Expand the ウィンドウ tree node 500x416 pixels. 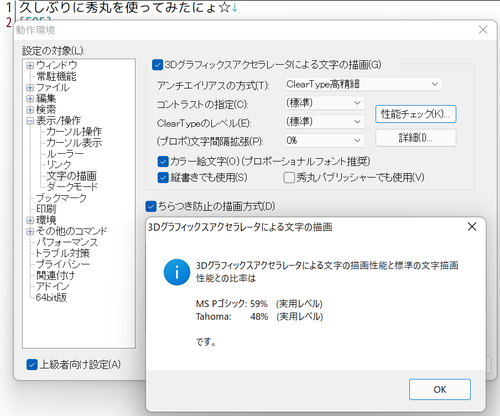point(30,65)
